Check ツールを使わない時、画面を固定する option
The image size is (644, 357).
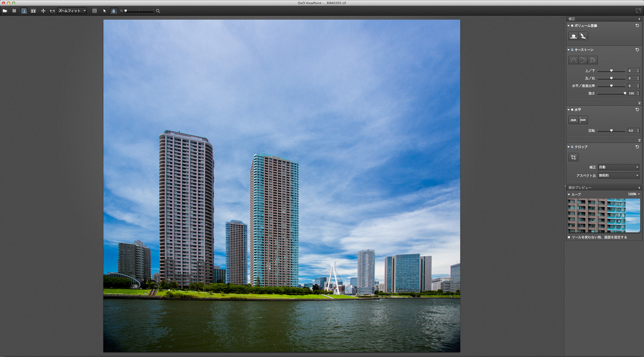[x=569, y=237]
